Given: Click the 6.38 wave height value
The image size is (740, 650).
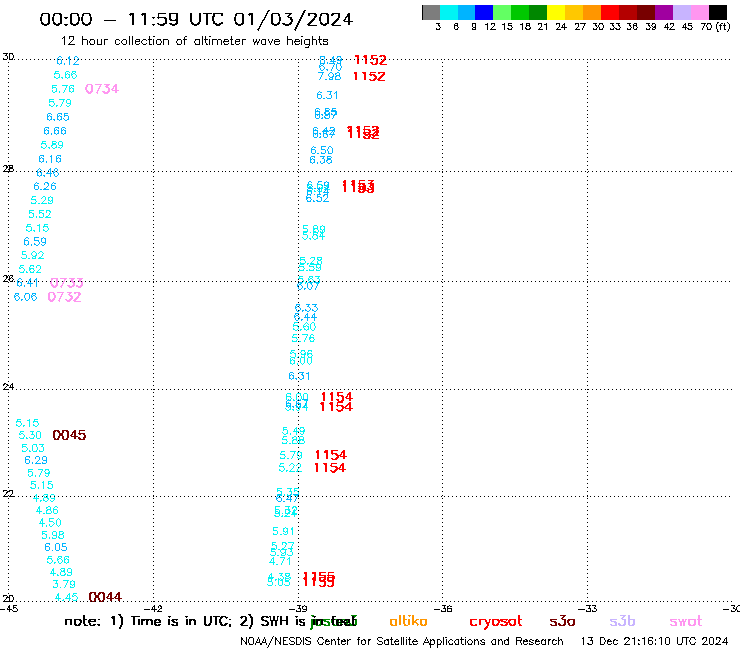Looking at the screenshot, I should click(321, 160).
